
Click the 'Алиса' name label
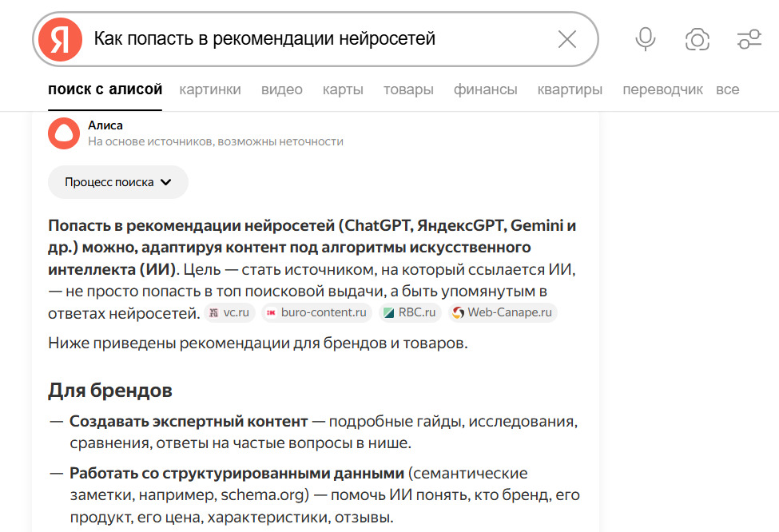point(105,125)
